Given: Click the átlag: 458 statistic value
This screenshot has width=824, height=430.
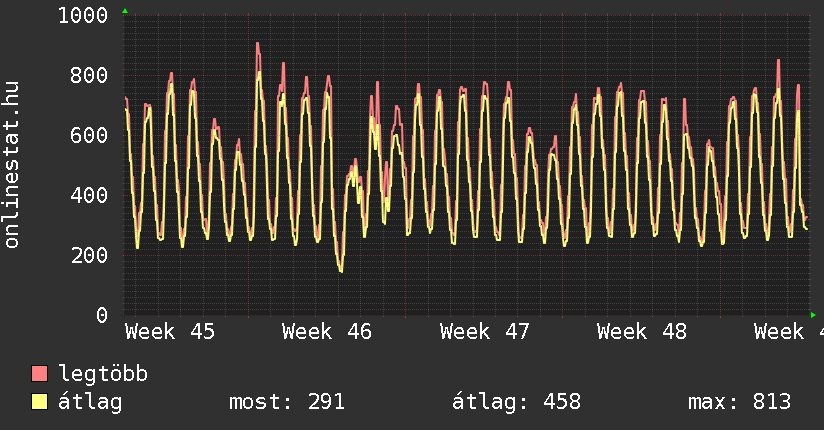Looking at the screenshot, I should click(x=517, y=402).
